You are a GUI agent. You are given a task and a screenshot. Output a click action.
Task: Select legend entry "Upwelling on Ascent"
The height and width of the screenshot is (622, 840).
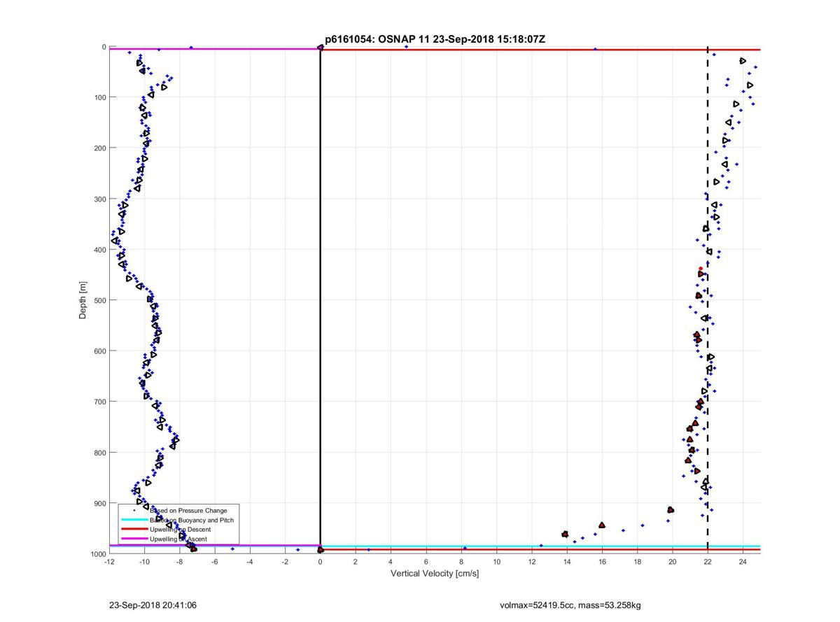[178, 539]
